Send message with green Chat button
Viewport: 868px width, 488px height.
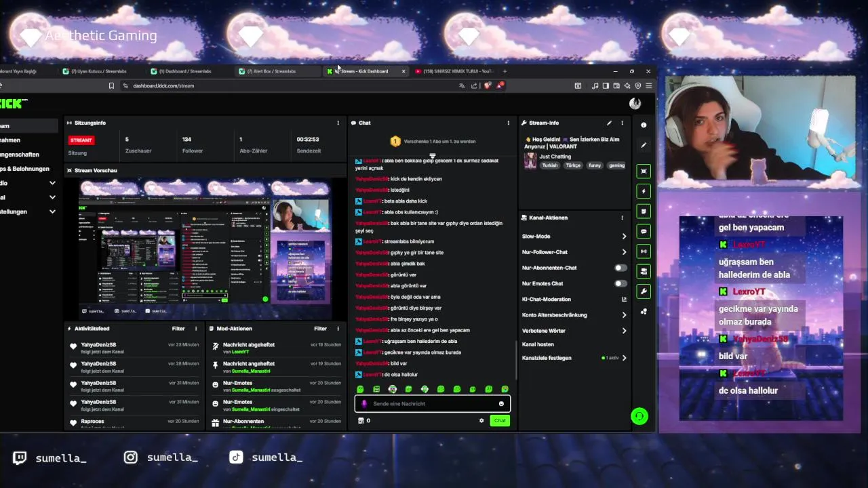500,421
